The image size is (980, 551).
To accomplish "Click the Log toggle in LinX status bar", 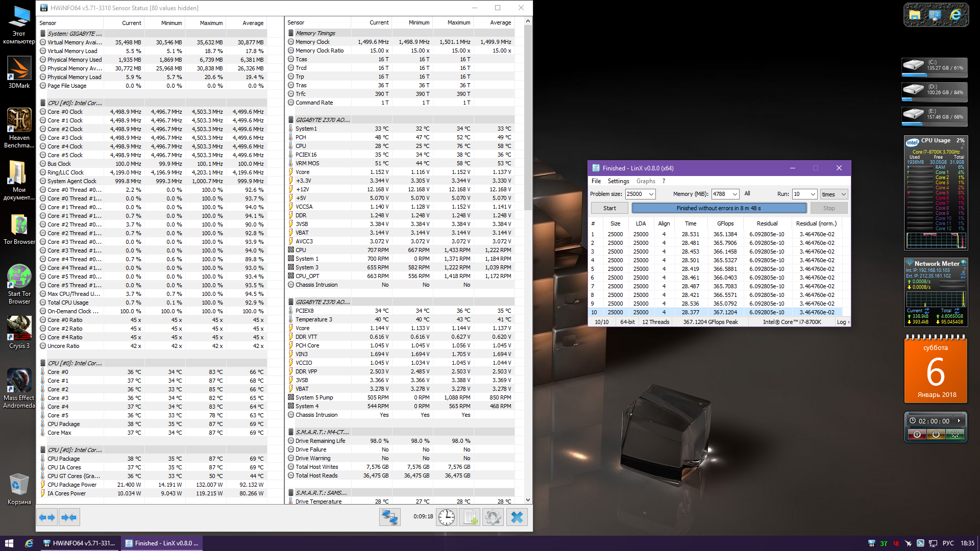I will pos(843,322).
